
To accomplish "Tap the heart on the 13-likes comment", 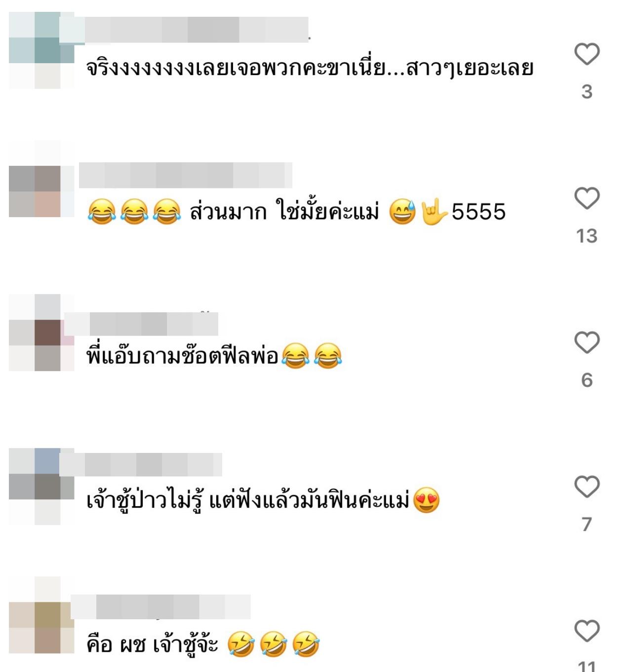I will [x=587, y=198].
